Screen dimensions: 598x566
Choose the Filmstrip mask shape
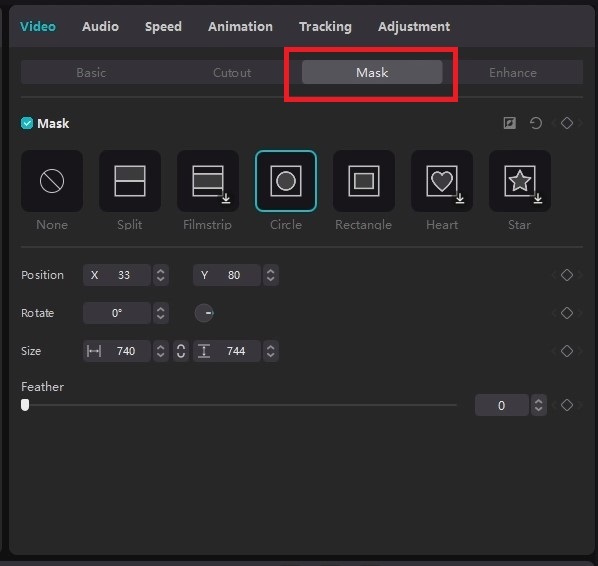click(x=208, y=181)
